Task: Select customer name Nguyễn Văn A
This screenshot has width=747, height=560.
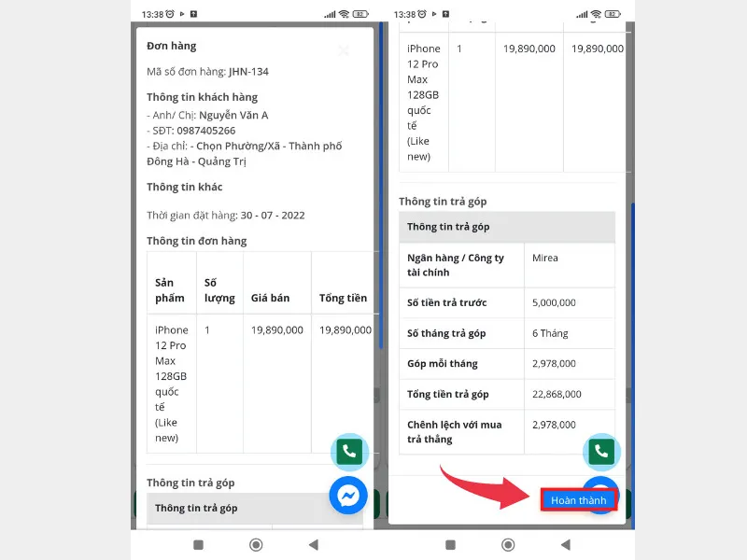Action: coord(233,115)
